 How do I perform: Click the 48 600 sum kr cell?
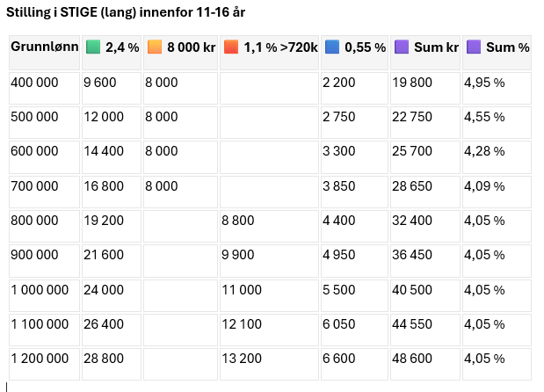point(425,364)
